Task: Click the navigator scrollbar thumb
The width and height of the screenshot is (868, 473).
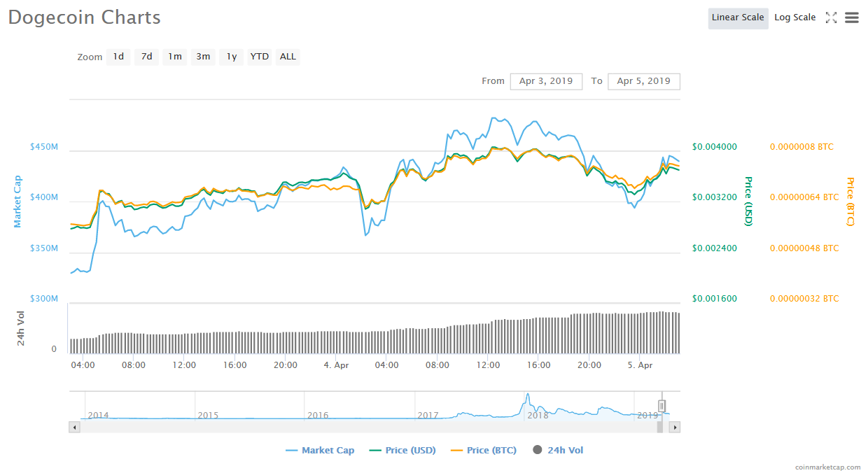Action: [659, 427]
